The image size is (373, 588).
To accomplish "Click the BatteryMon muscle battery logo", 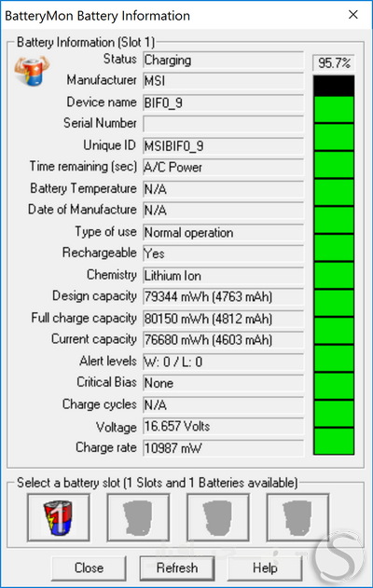I will click(32, 70).
